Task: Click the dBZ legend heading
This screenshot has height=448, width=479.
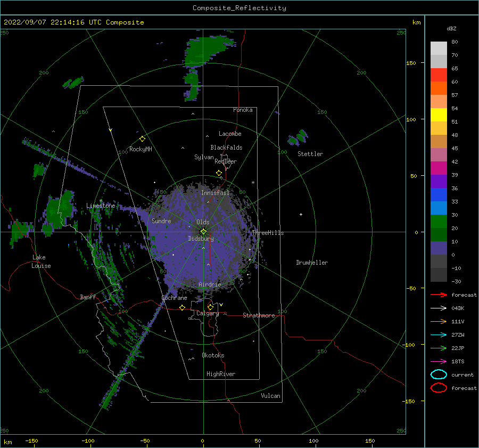Action: (x=451, y=29)
